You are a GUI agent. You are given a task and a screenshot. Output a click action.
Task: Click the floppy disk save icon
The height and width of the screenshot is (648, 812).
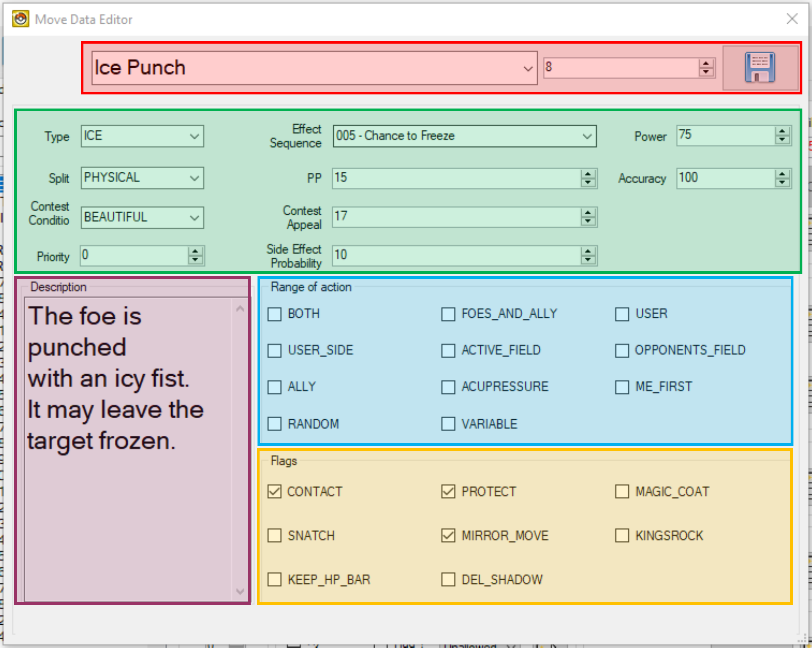(760, 68)
